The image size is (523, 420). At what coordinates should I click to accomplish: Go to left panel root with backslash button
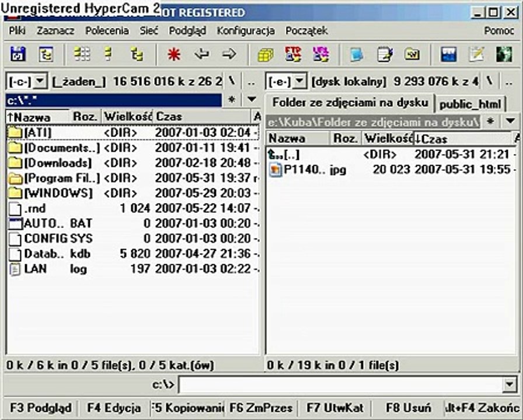(232, 81)
